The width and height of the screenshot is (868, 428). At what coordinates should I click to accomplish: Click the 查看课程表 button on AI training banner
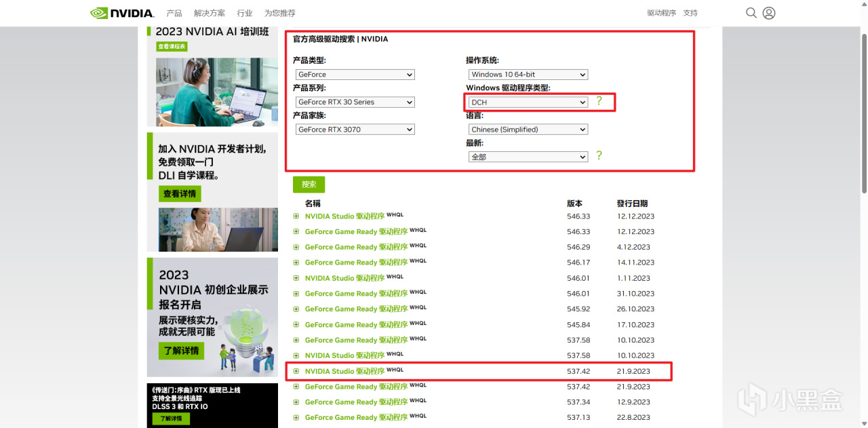coord(172,46)
